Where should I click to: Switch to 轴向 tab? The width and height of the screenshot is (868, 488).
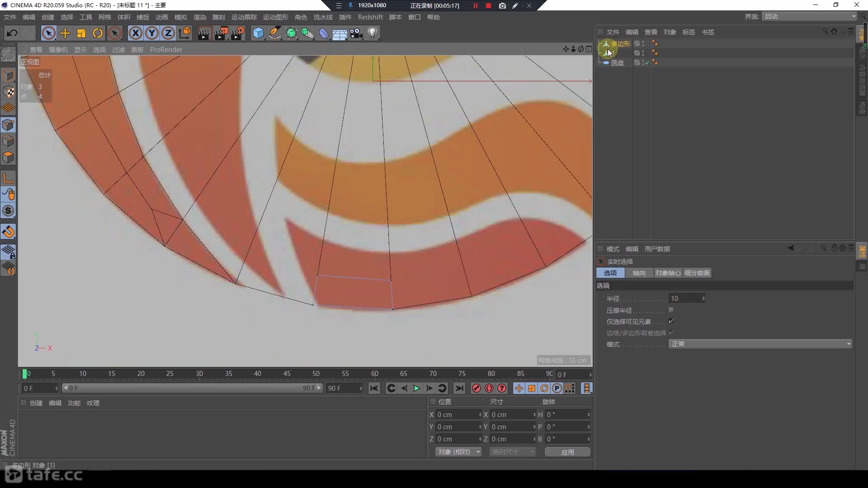639,273
